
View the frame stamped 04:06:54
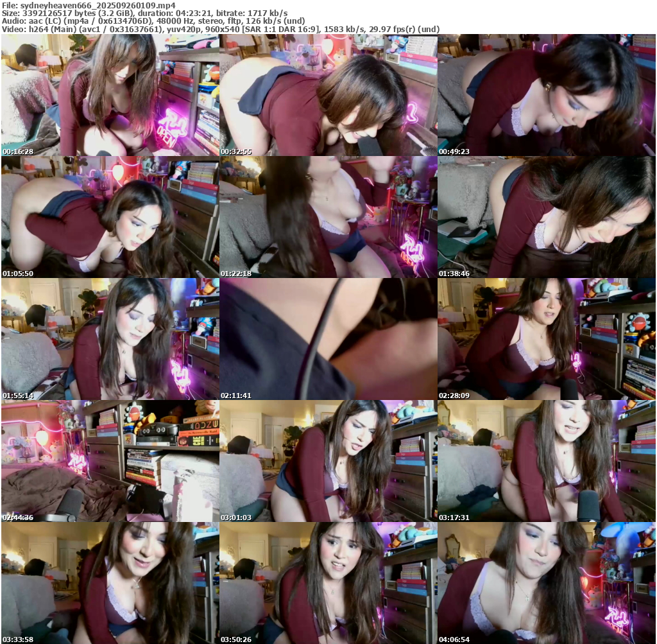click(x=547, y=583)
